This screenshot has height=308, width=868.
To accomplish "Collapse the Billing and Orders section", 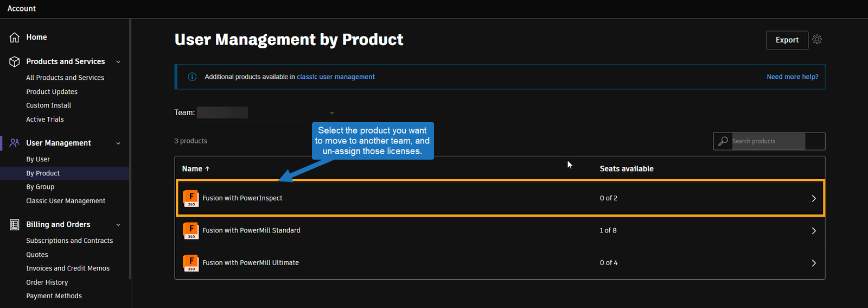I will [x=118, y=225].
